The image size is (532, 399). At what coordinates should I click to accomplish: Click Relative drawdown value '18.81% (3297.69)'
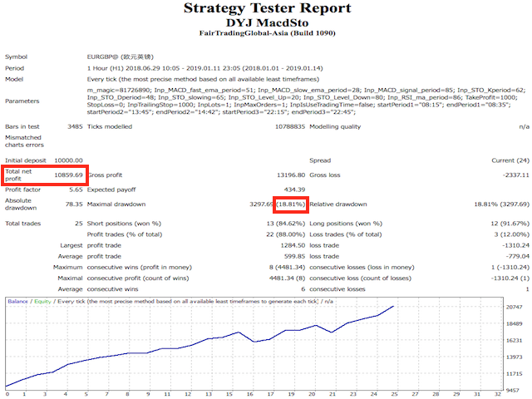click(502, 204)
